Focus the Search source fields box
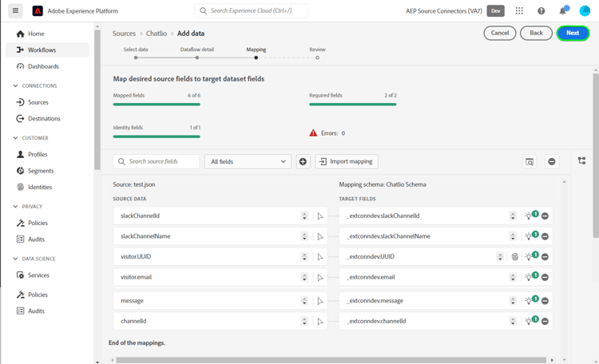Viewport: 599px width, 364px height. [157, 161]
